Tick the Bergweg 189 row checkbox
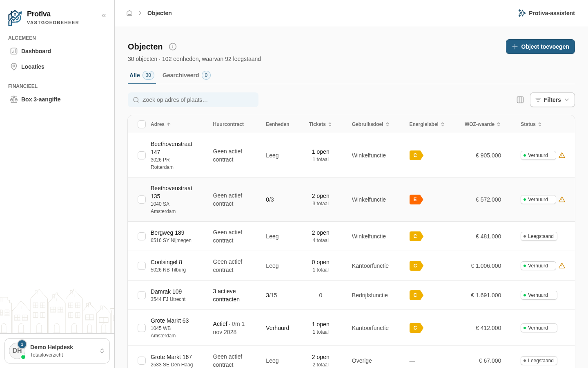Viewport: 588px width, 368px height. 142,236
